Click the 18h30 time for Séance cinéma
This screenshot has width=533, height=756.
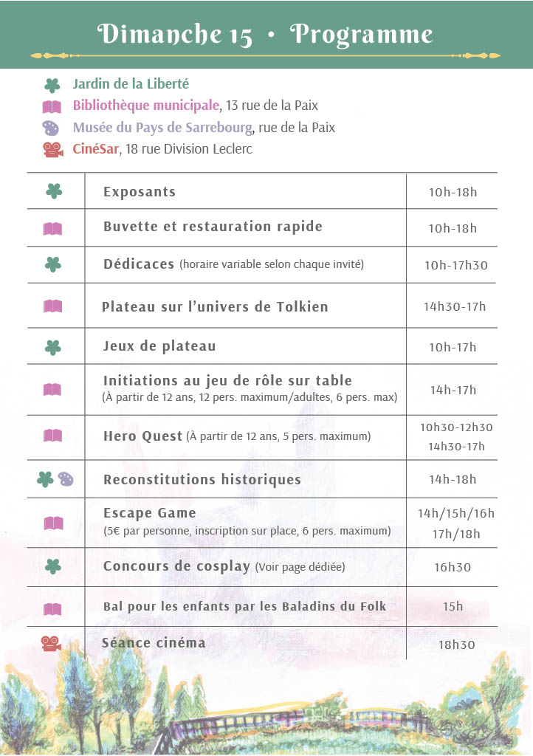(x=456, y=645)
